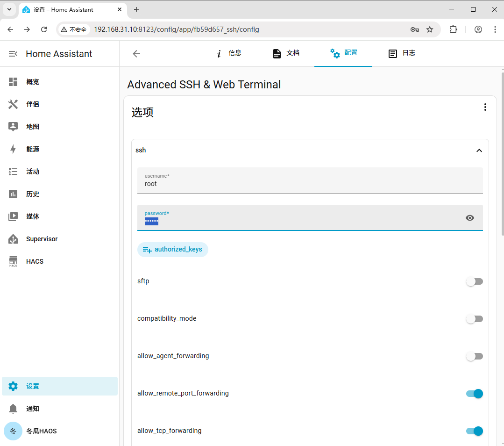Image resolution: width=504 pixels, height=446 pixels.
Task: Open the 伴侣 sidebar item
Action: click(59, 104)
